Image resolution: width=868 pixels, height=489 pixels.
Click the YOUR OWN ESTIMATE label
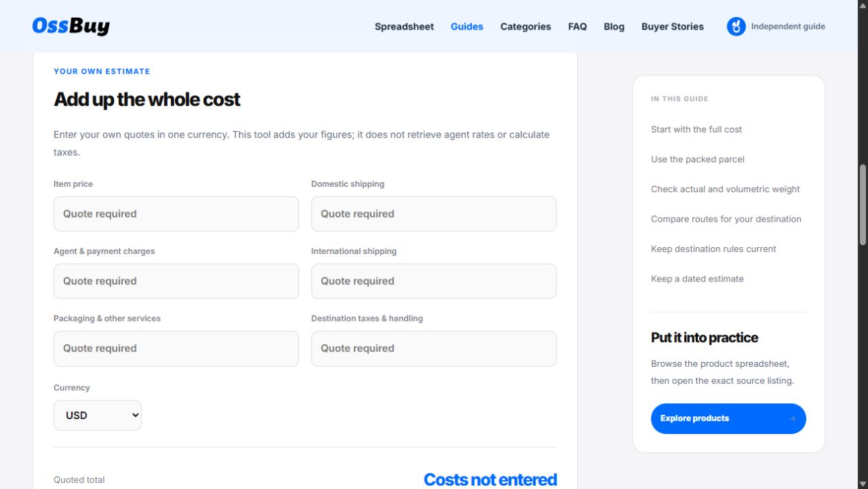tap(102, 71)
